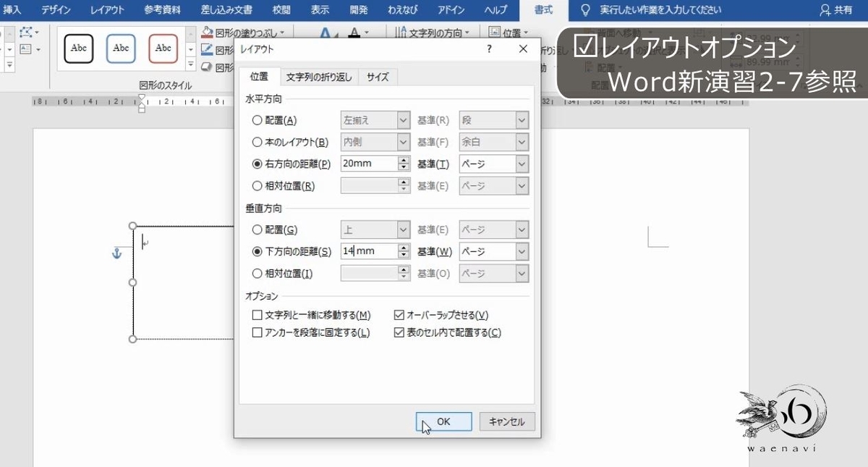Open the 段 reference dropdown
Viewport: 868px width, 467px height.
494,120
